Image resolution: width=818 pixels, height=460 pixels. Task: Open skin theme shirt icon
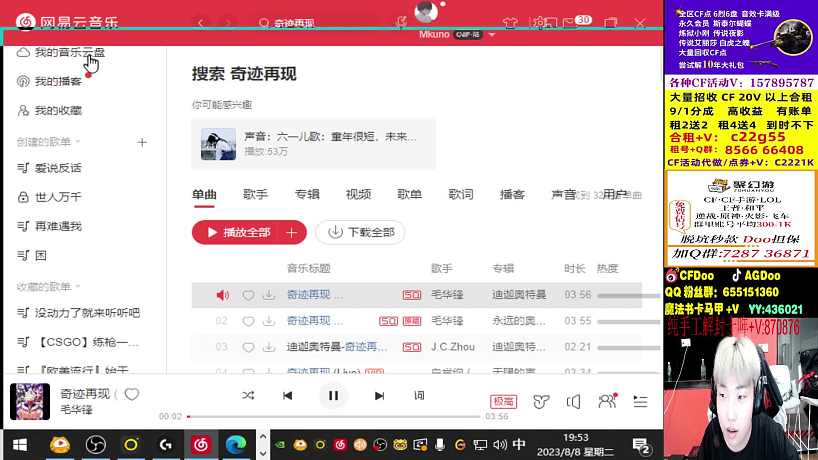[x=510, y=22]
